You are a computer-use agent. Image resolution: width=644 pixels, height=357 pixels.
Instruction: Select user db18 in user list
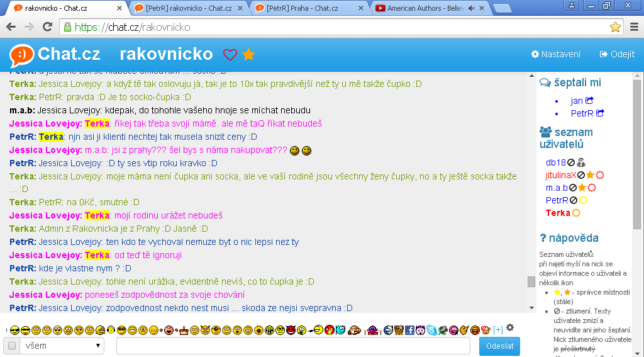(x=556, y=162)
